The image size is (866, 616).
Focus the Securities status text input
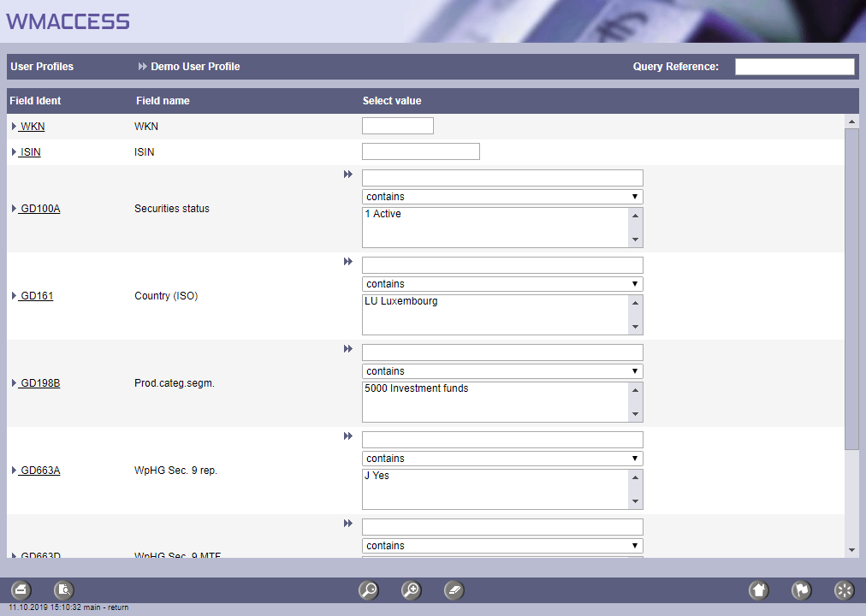[x=502, y=178]
